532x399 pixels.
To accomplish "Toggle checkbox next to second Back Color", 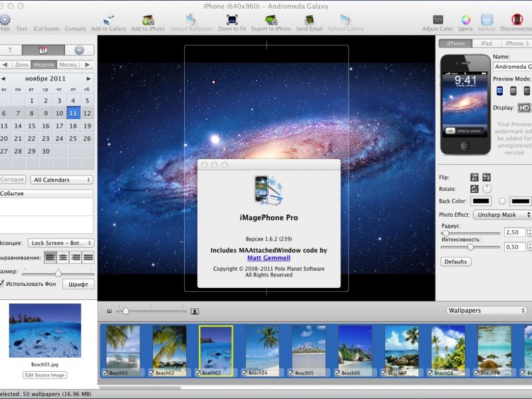I will click(502, 201).
